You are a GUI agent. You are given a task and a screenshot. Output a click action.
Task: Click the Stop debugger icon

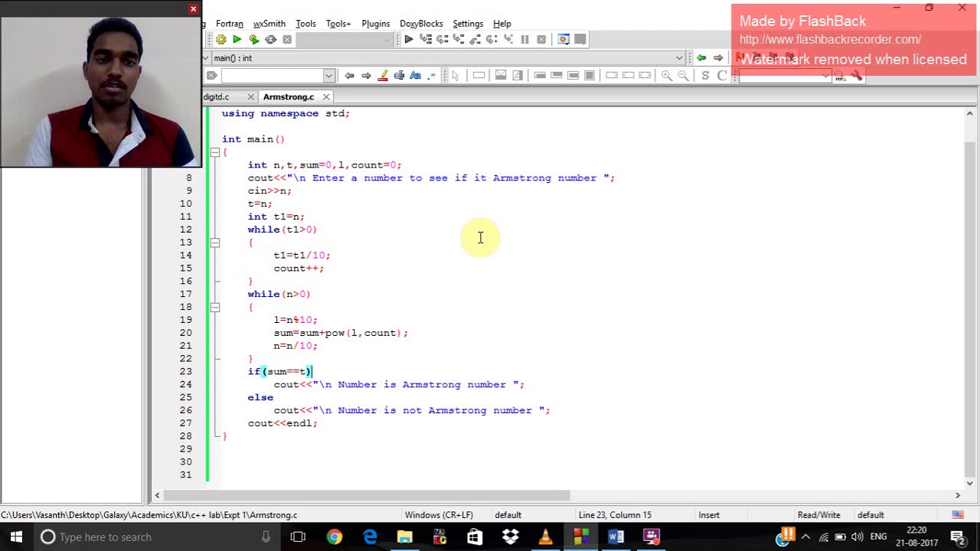click(541, 40)
